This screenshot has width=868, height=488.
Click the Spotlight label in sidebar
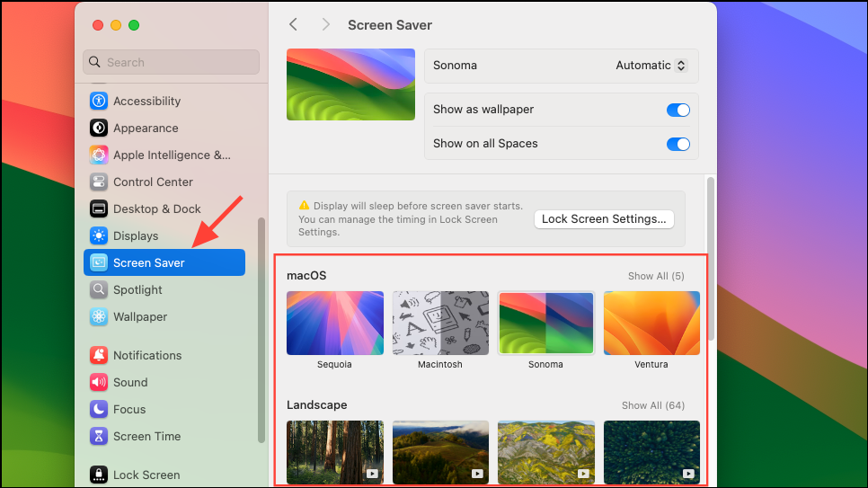(137, 289)
